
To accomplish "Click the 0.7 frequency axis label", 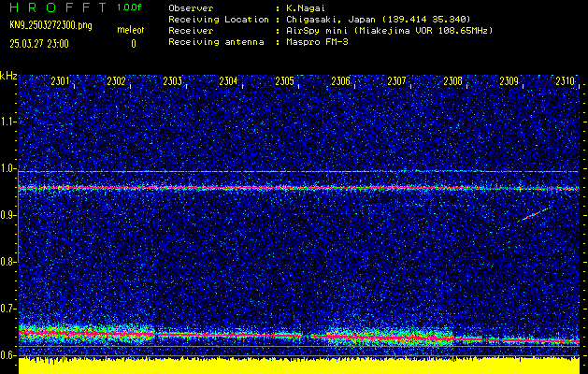I will pos(7,309).
